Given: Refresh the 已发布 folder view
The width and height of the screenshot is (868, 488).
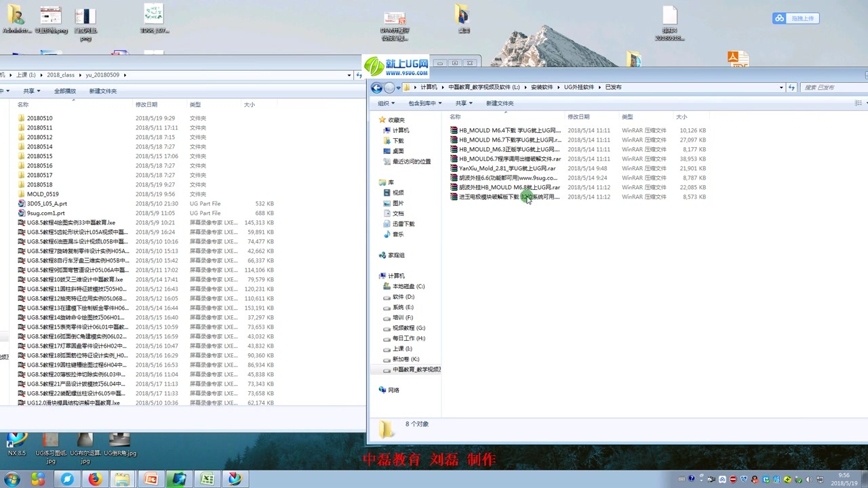Looking at the screenshot, I should point(791,87).
